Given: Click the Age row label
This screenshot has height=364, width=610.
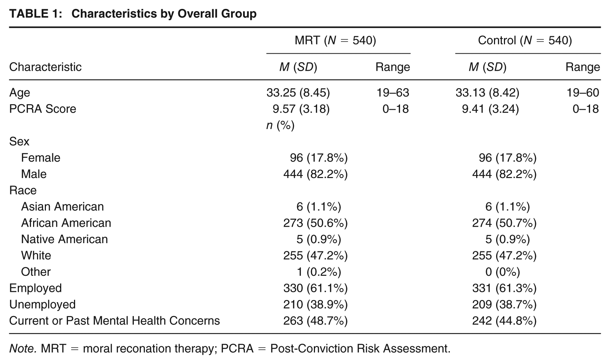Looking at the screenshot, I should pyautogui.click(x=20, y=93).
